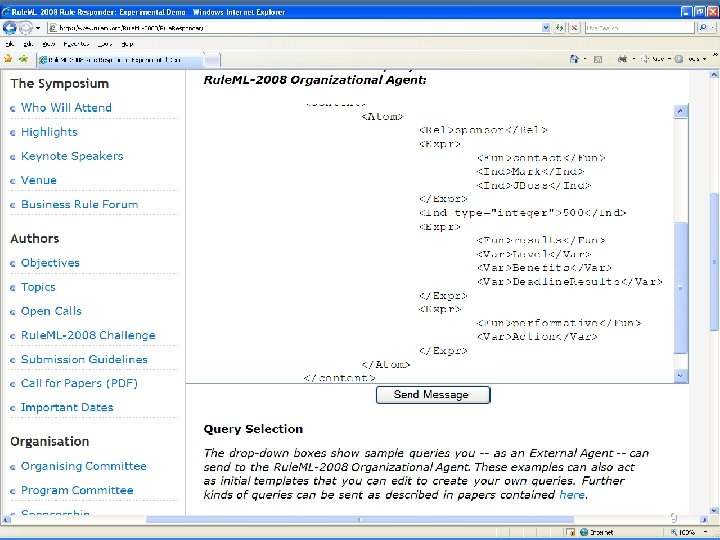Click the horizontal scrollbar thumb
Image resolution: width=720 pixels, height=540 pixels.
(x=360, y=520)
